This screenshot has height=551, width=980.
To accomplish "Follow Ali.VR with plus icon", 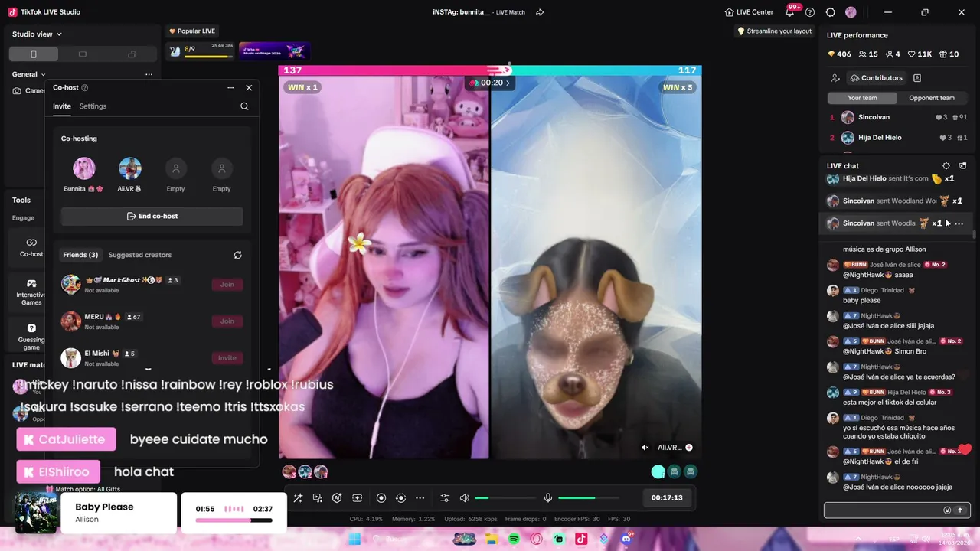I will [x=689, y=448].
